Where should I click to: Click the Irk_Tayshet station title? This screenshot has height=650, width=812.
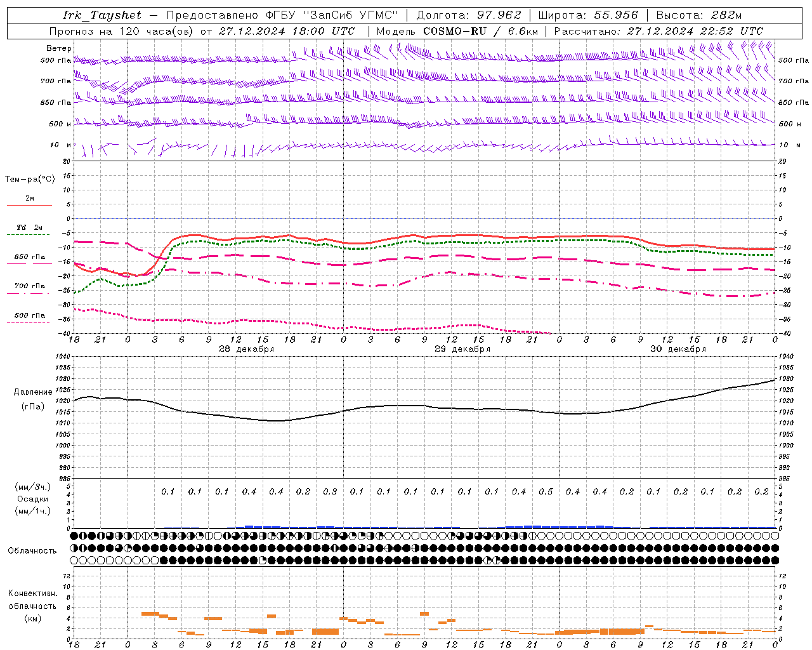pyautogui.click(x=102, y=15)
